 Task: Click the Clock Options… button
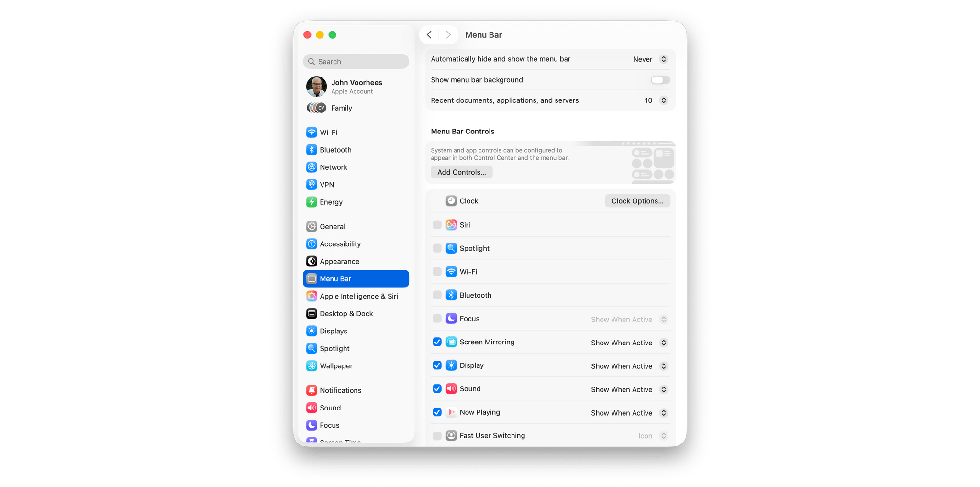pos(637,201)
